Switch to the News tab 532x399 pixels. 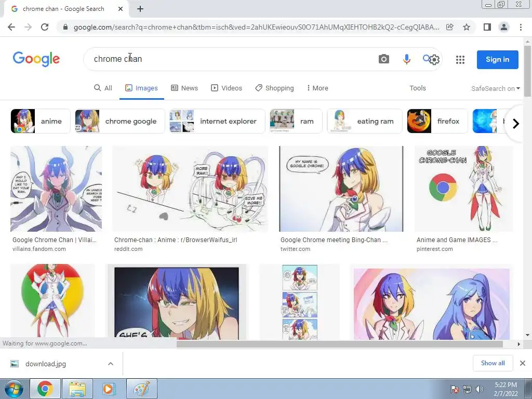pos(184,88)
